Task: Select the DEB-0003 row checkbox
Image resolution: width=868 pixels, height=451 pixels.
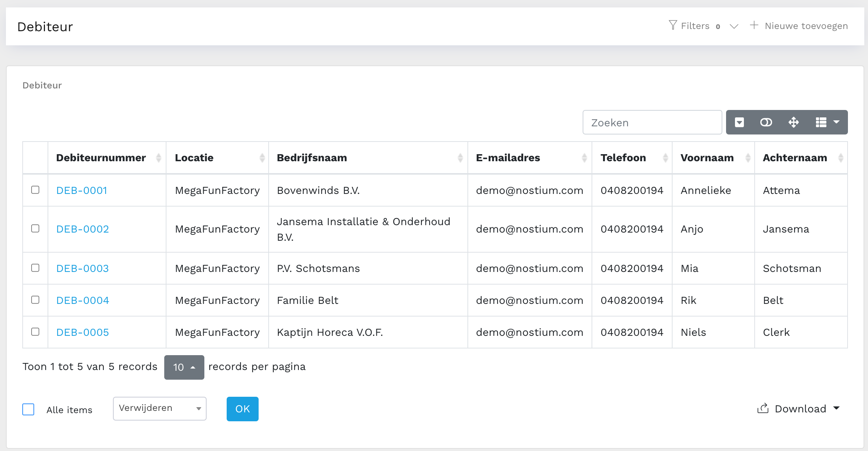Action: [35, 268]
